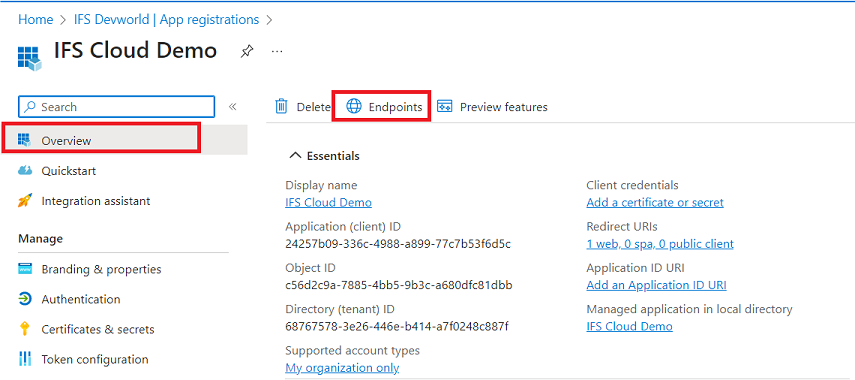Click the Manage section heading
855x380 pixels.
(x=40, y=238)
